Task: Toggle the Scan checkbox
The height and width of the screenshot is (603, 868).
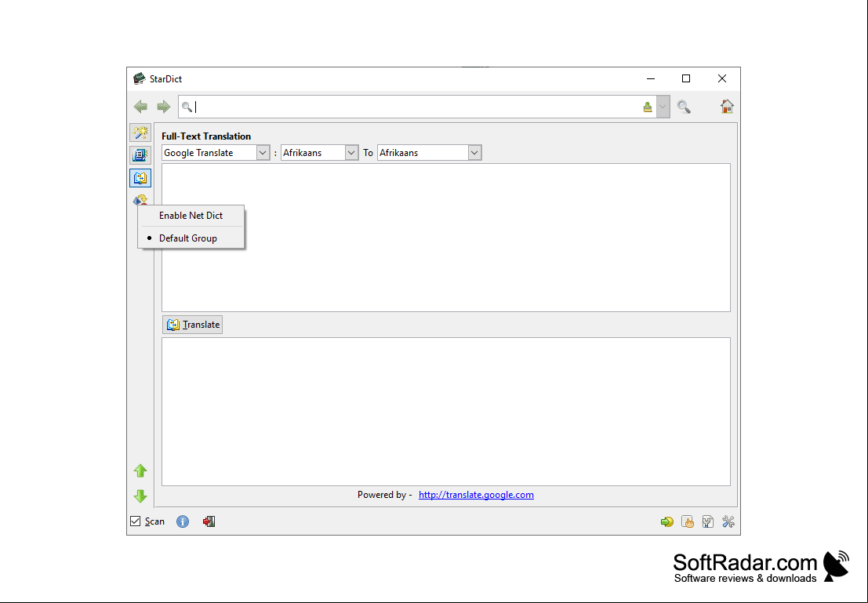Action: (136, 521)
